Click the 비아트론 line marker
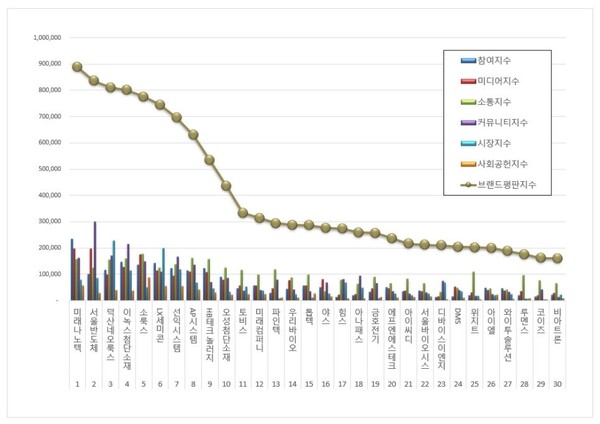The height and width of the screenshot is (424, 600). click(x=558, y=258)
